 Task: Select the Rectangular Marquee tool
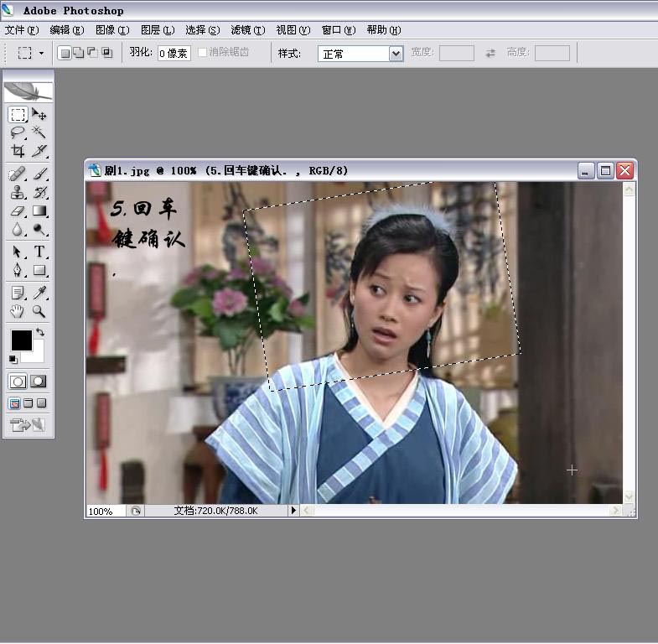[x=18, y=114]
